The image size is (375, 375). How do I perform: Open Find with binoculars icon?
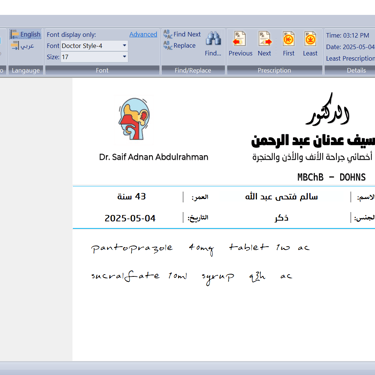point(213,44)
